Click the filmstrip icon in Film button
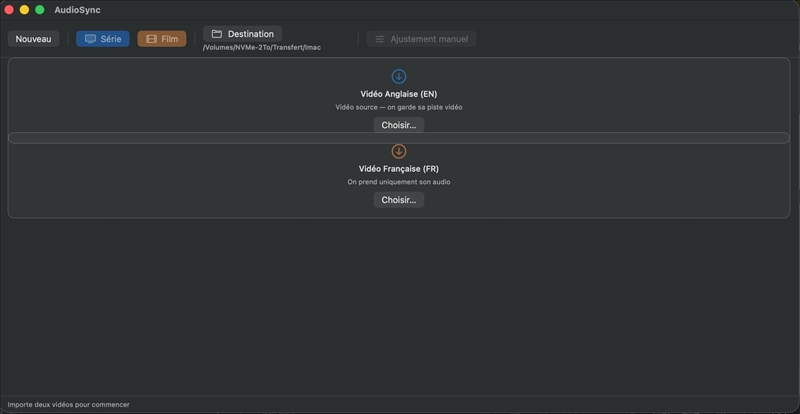Viewport: 800px width, 414px height. pyautogui.click(x=151, y=39)
